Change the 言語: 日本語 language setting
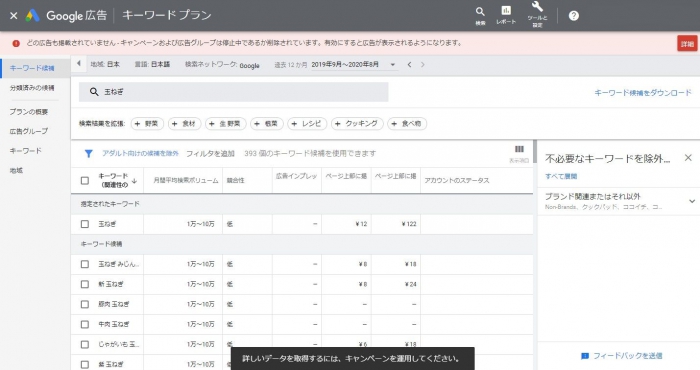This screenshot has width=700, height=370. click(x=152, y=64)
